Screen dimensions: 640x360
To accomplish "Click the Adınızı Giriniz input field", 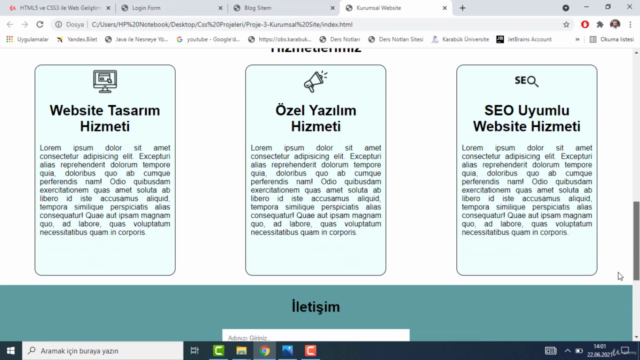I will coord(316,335).
